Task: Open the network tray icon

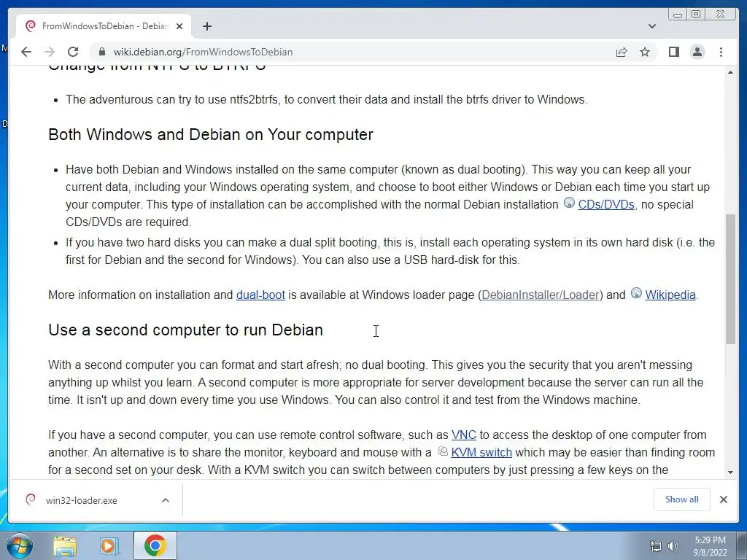Action: [656, 546]
